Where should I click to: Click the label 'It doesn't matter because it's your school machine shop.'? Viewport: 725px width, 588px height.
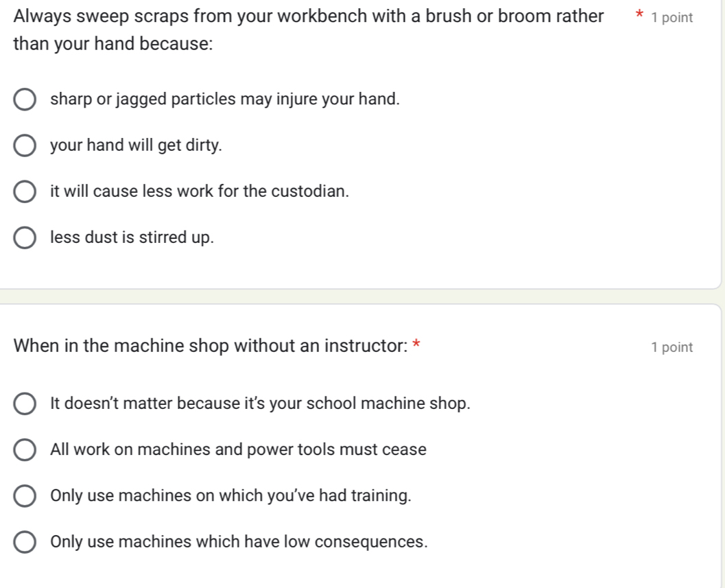[261, 404]
